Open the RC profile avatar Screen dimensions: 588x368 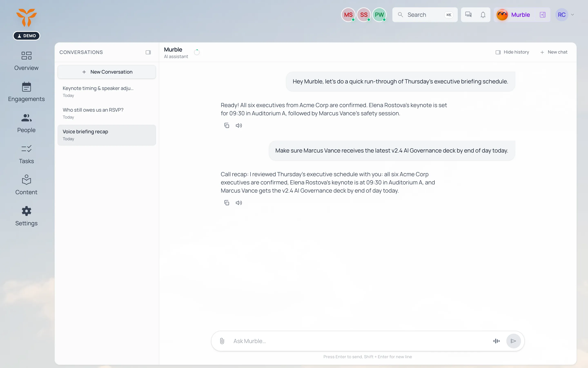pos(561,15)
